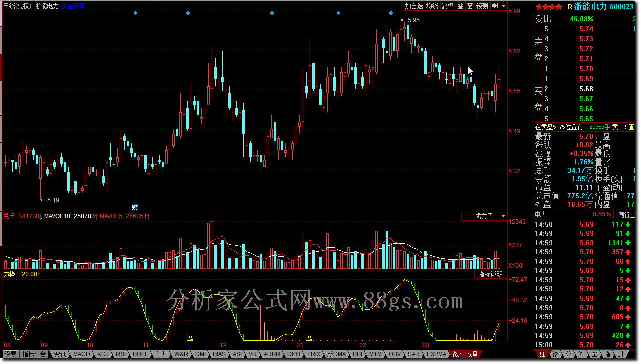Add stock via 加自选 button
This screenshot has width=641, height=364.
(x=414, y=6)
